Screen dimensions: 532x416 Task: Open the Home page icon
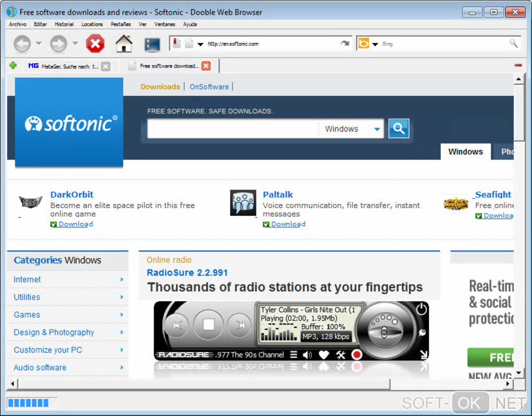click(124, 43)
